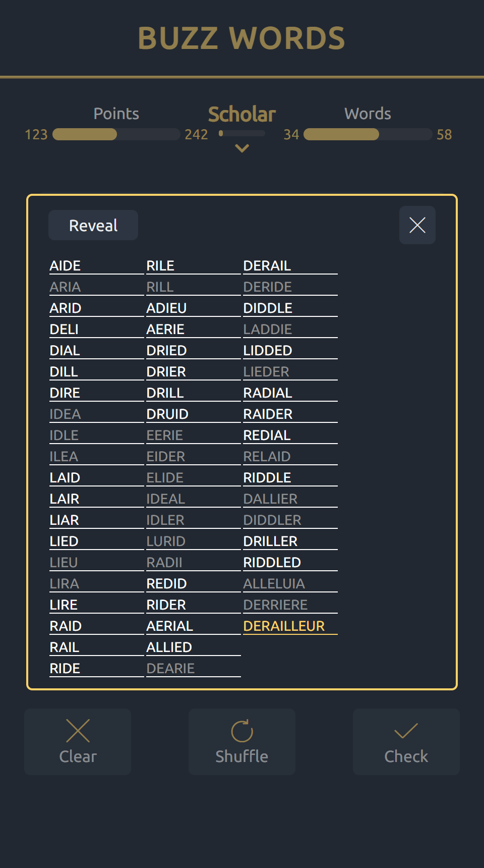Click the unrevealed word IDEA
The height and width of the screenshot is (868, 484).
click(x=65, y=414)
